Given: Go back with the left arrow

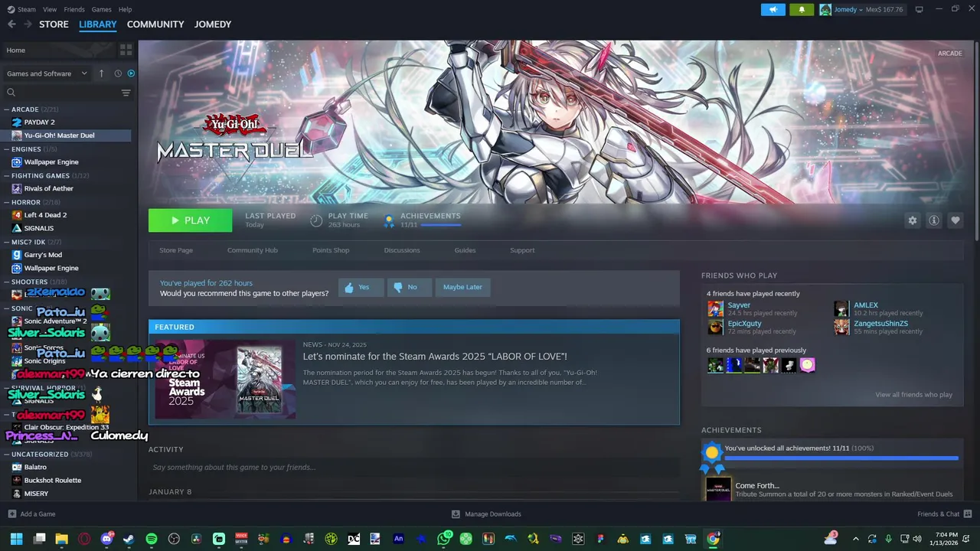Looking at the screenshot, I should pos(11,24).
